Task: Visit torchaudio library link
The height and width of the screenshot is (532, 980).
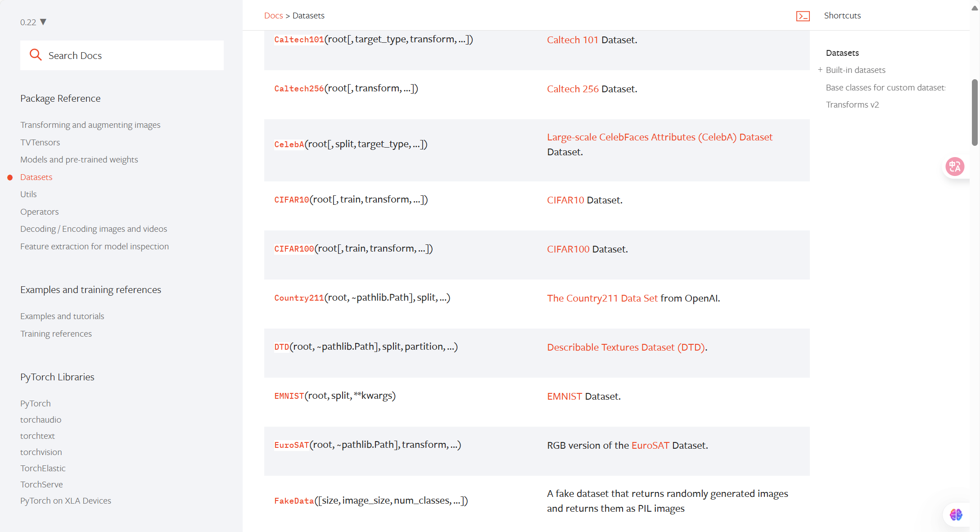Action: click(41, 419)
